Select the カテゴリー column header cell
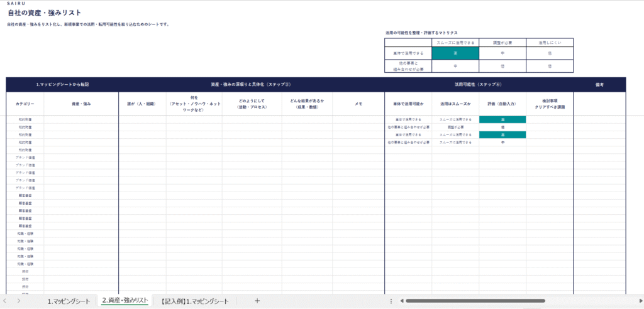The height and width of the screenshot is (309, 644). pos(25,104)
